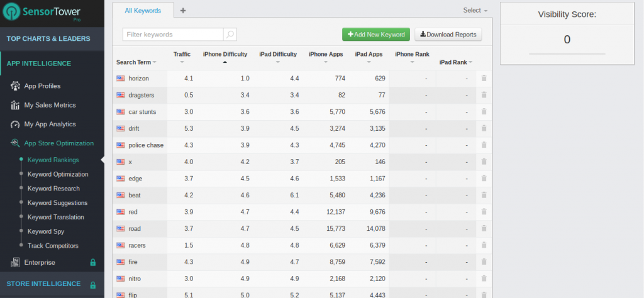Click the Download Reports button
644x298 pixels.
click(448, 35)
